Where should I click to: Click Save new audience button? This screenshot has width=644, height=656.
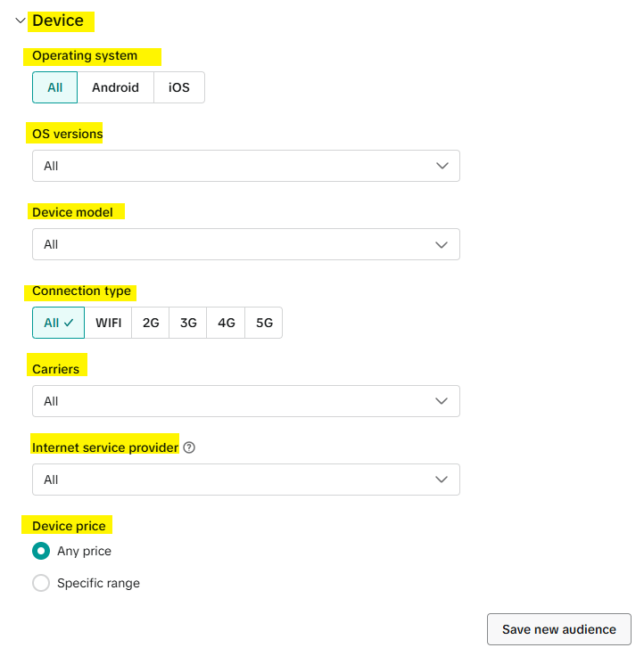point(559,629)
